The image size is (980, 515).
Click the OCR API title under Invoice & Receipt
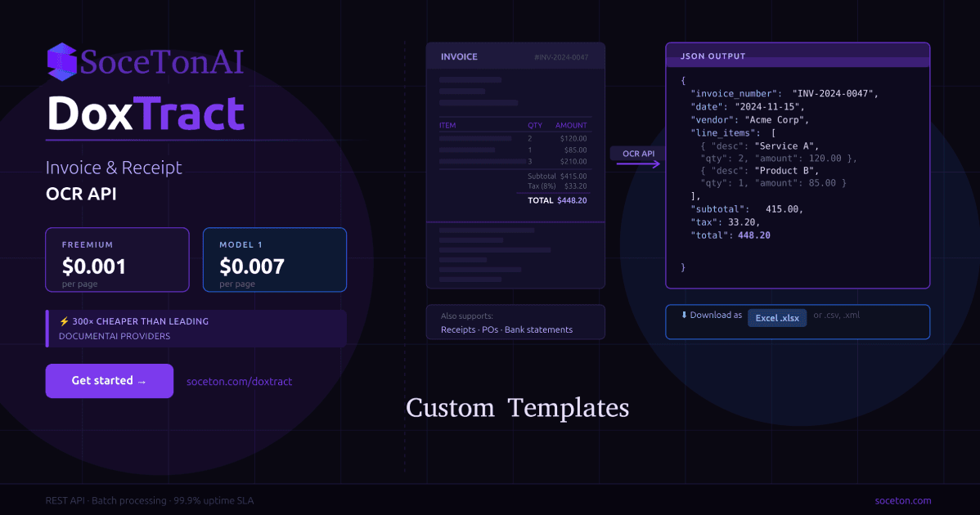click(x=81, y=194)
